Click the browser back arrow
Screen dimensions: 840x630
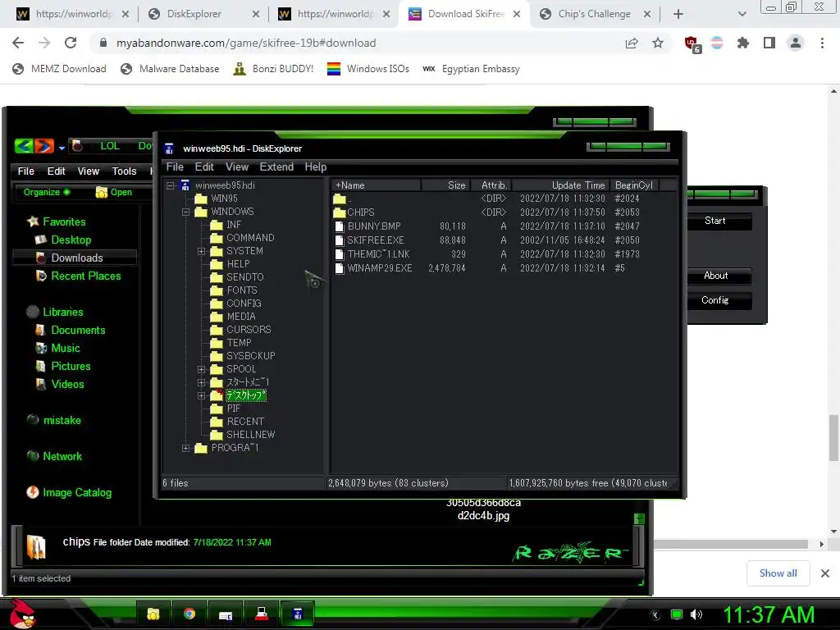coord(18,43)
